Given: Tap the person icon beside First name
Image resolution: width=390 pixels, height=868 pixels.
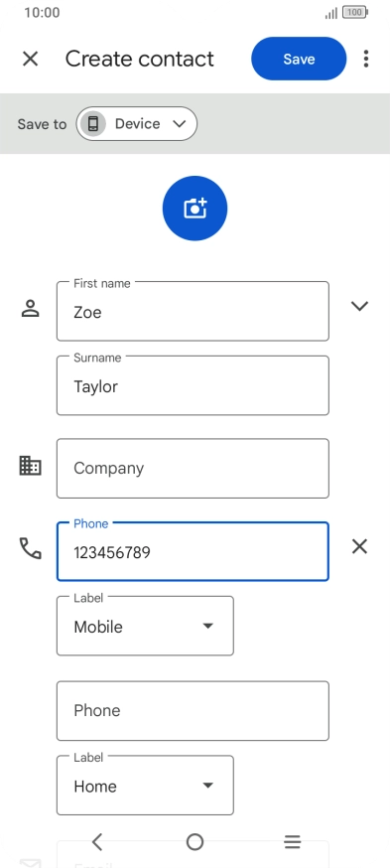Looking at the screenshot, I should [x=30, y=308].
